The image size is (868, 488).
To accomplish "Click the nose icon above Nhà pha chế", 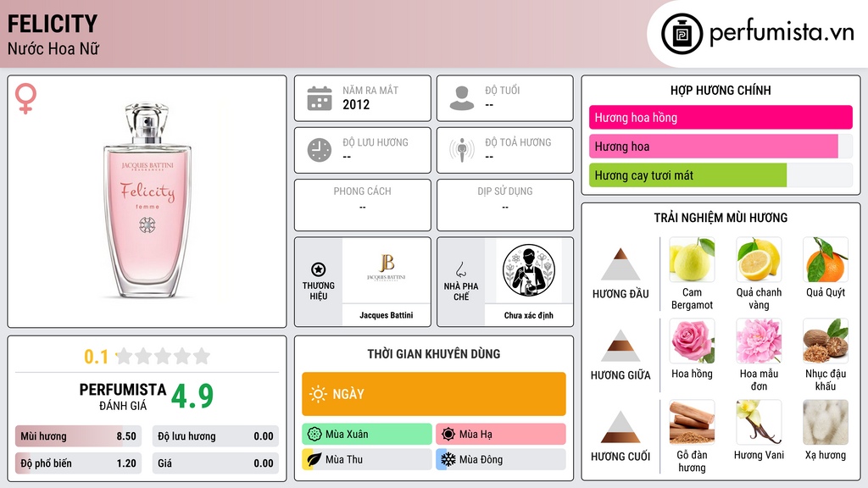I will pos(460,269).
